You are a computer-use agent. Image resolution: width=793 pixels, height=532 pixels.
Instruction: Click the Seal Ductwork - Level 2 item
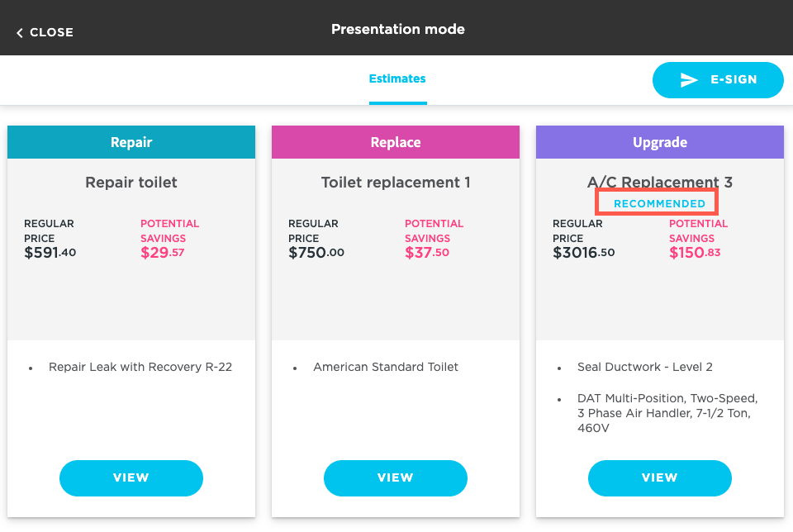click(x=645, y=367)
